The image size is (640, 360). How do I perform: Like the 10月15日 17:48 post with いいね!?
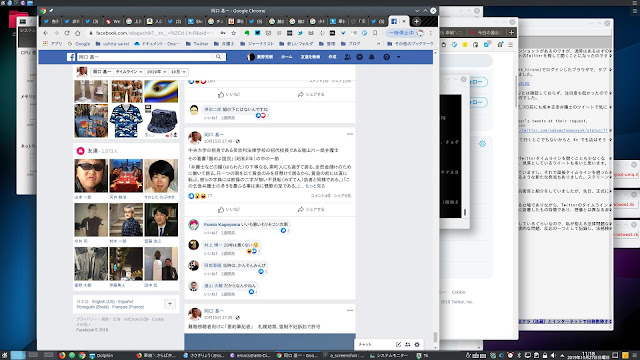point(229,209)
